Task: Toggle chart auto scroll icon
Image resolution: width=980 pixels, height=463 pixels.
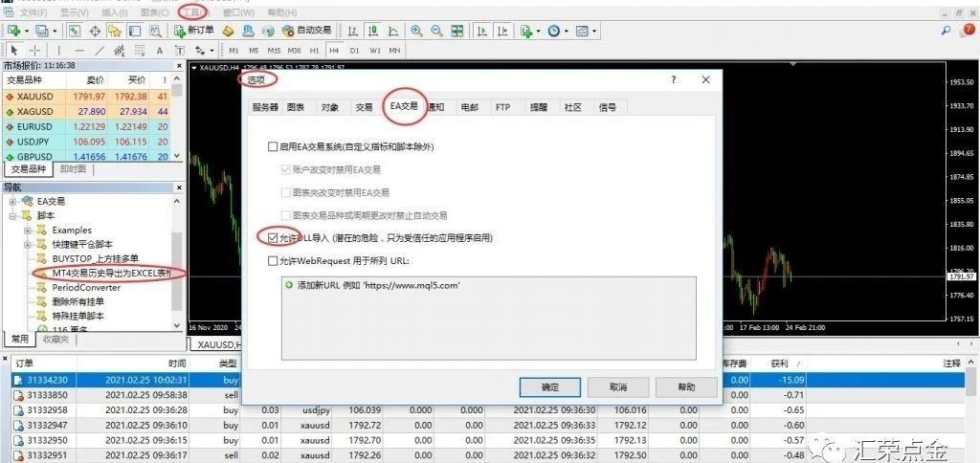Action: point(482,31)
